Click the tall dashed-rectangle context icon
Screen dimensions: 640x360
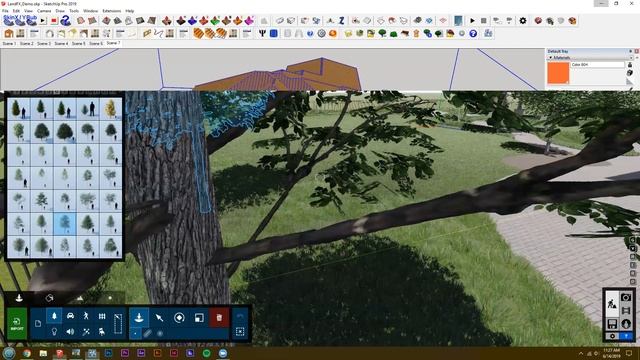(x=118, y=324)
